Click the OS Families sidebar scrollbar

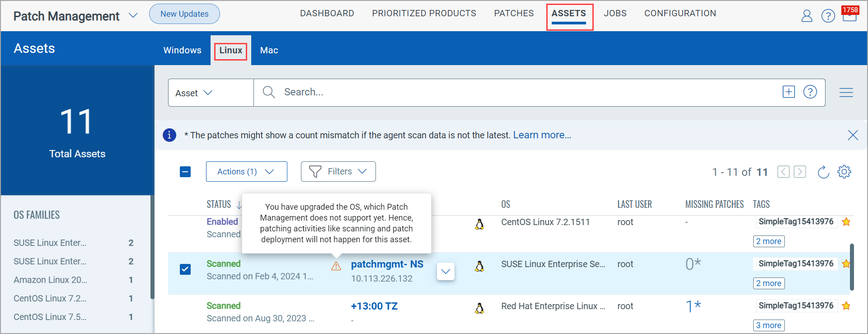(x=152, y=247)
